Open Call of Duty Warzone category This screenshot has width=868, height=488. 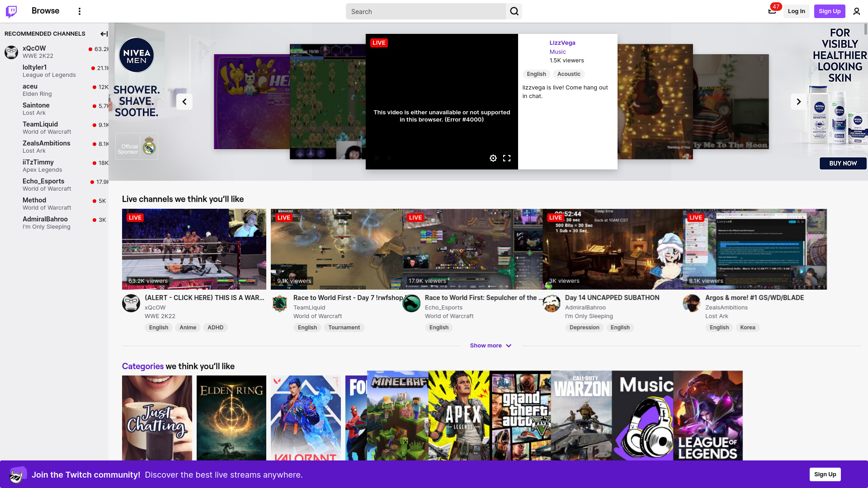tap(581, 416)
